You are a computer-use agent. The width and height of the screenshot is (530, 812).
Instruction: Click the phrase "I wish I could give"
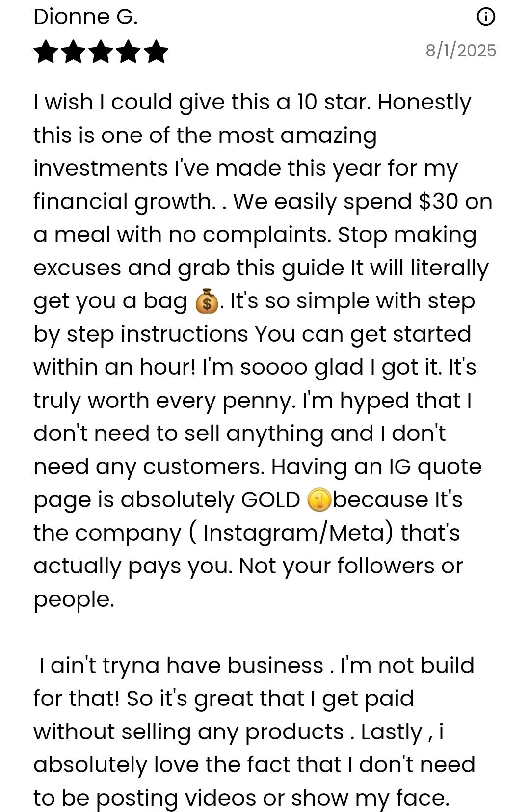click(x=103, y=103)
